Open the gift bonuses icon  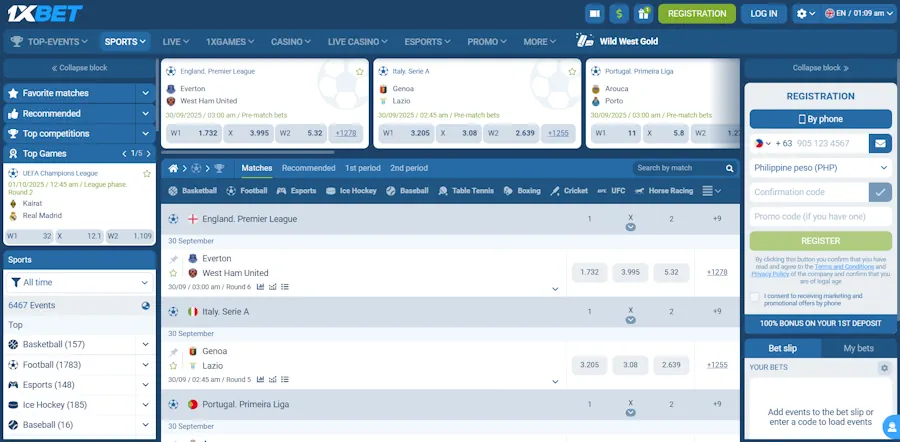[643, 13]
